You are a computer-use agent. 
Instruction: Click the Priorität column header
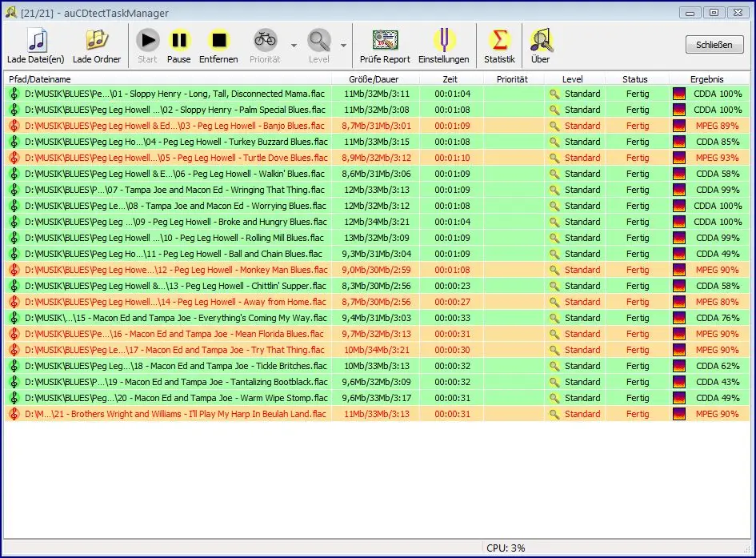(x=513, y=79)
